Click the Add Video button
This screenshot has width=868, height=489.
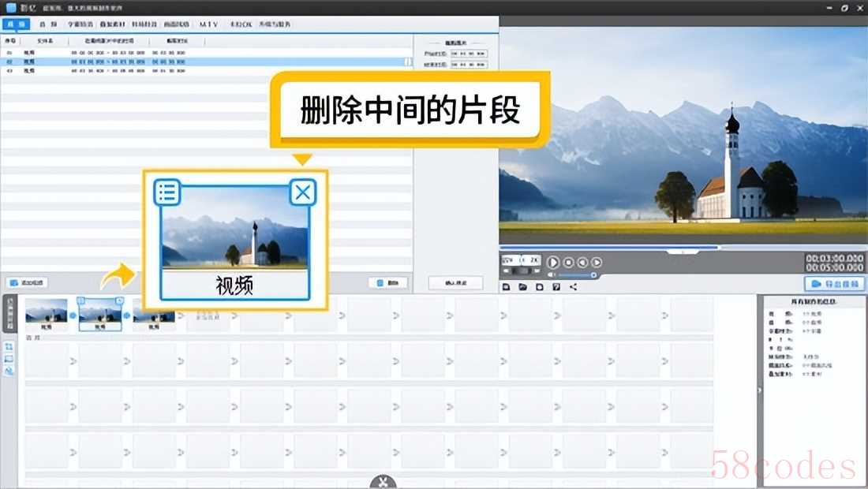point(27,282)
